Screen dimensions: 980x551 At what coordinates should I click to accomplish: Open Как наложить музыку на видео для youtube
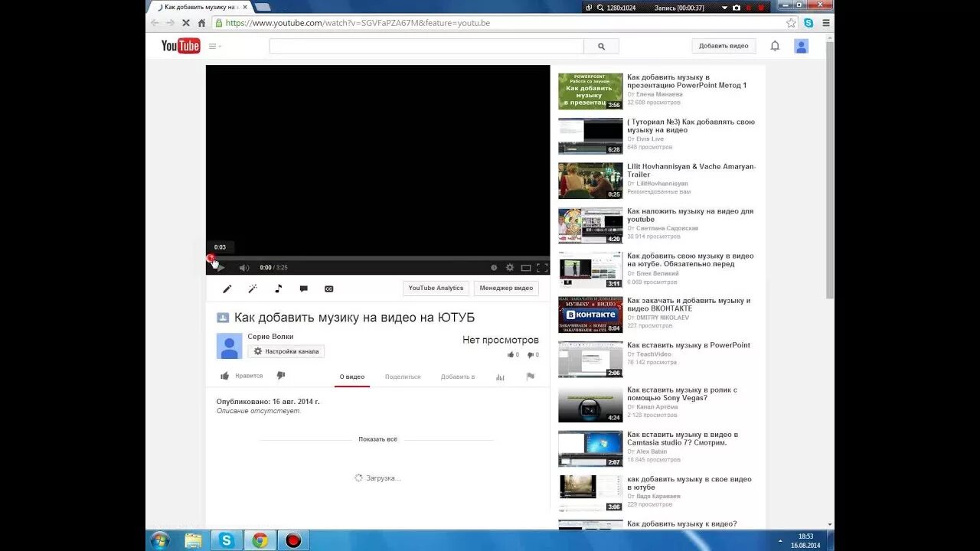pyautogui.click(x=690, y=215)
